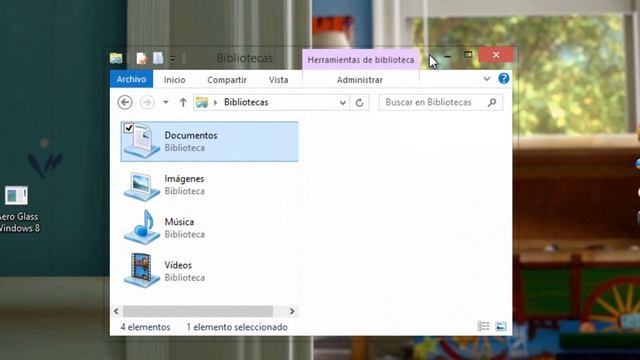The height and width of the screenshot is (360, 640).
Task: Close the Bibliotecas window
Action: (x=496, y=55)
